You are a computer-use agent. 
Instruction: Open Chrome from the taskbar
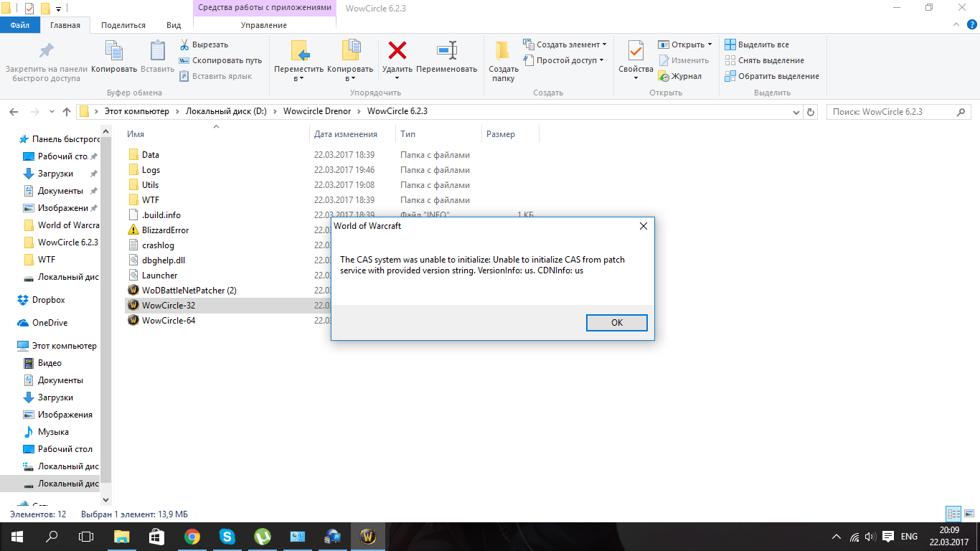tap(192, 536)
